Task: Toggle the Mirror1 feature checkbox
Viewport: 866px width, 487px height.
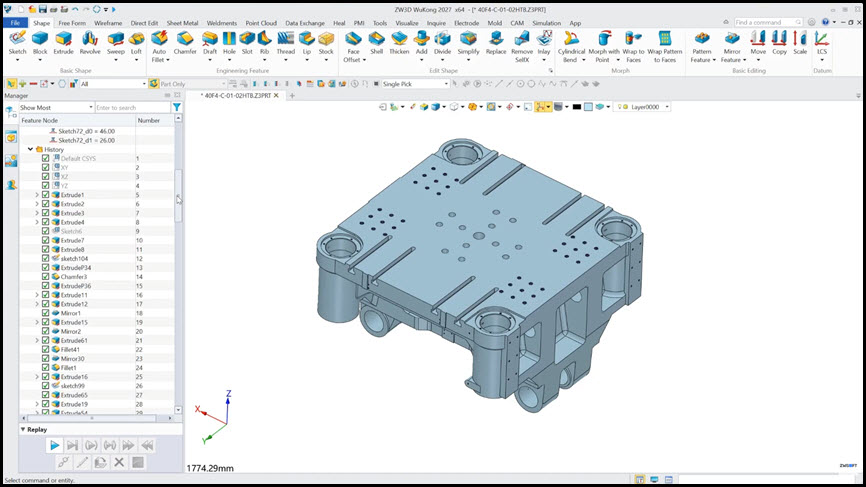Action: [45, 313]
